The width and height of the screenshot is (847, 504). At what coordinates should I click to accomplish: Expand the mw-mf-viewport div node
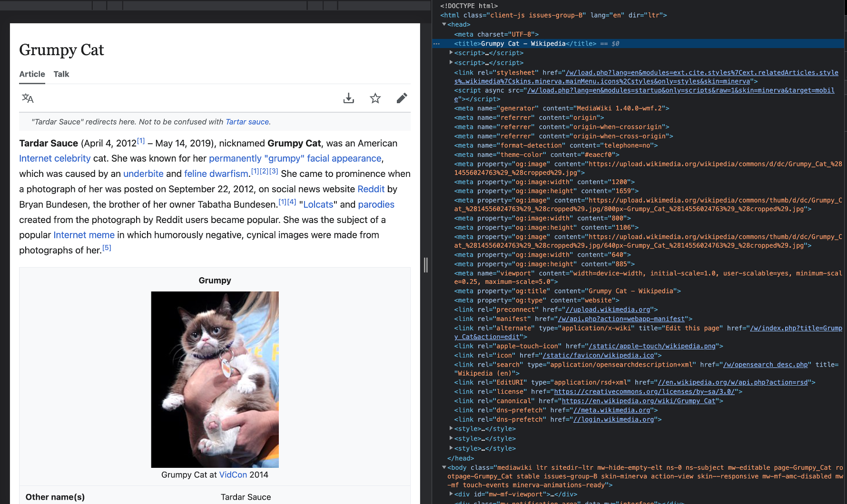[x=451, y=494]
